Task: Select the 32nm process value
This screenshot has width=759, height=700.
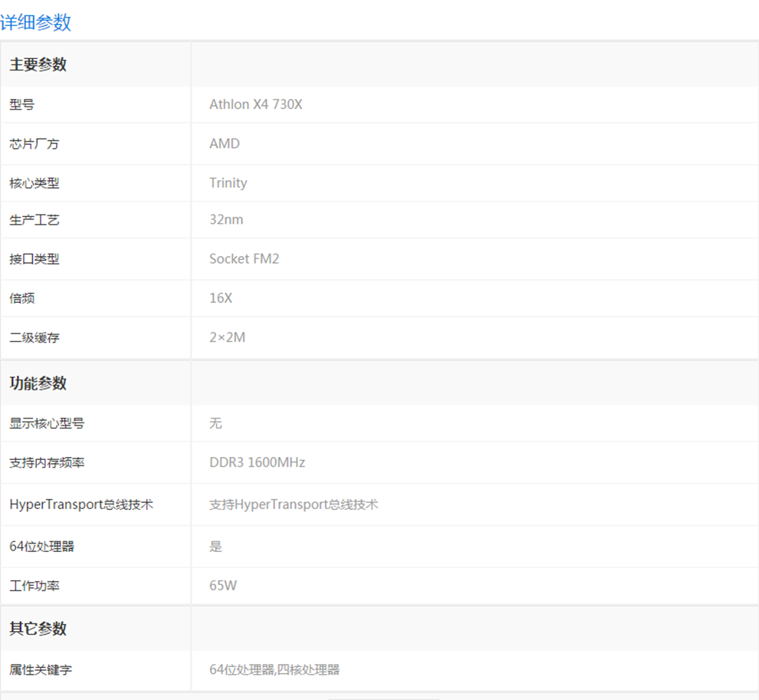Action: [226, 219]
